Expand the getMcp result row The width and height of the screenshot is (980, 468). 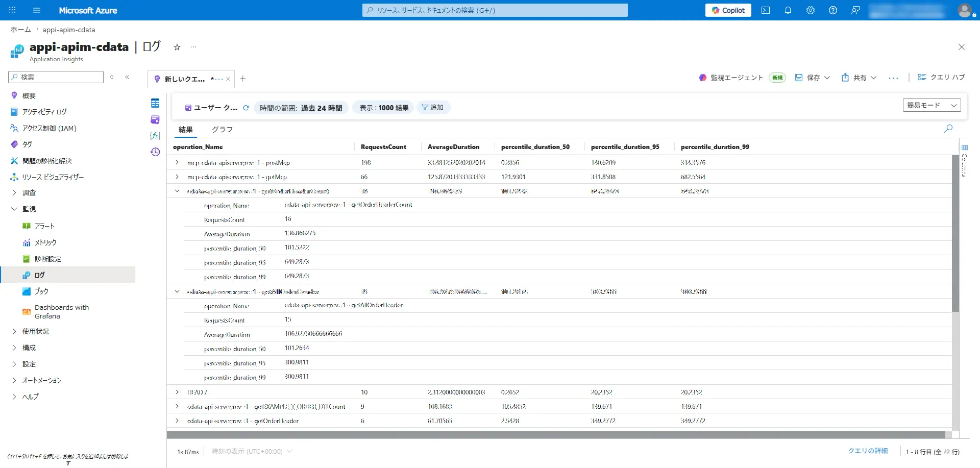[x=177, y=177]
